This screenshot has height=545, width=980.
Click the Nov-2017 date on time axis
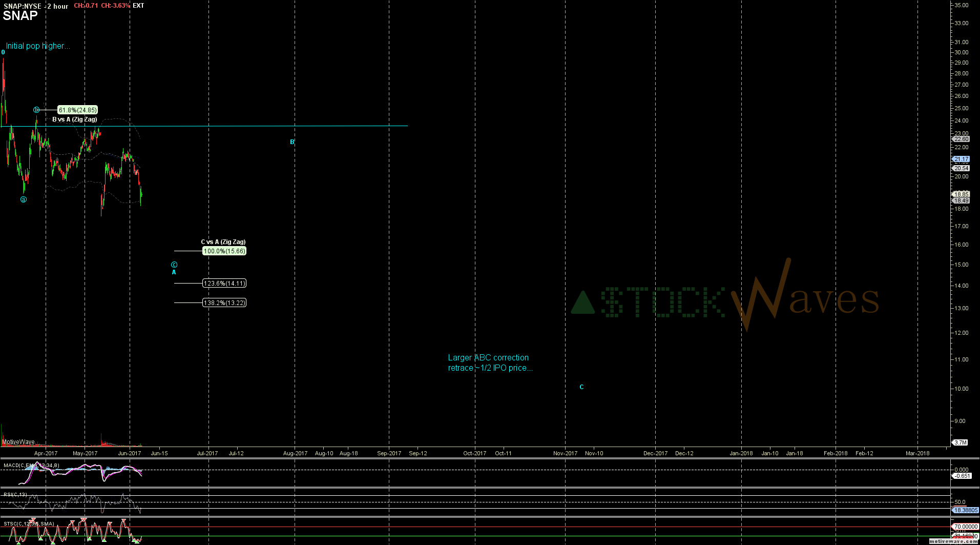point(566,453)
